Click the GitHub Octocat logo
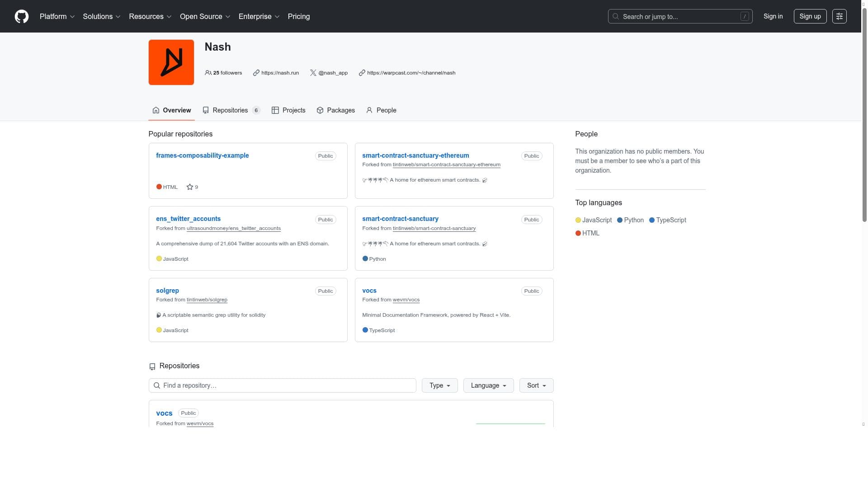Viewport: 868px width, 488px height. click(21, 16)
